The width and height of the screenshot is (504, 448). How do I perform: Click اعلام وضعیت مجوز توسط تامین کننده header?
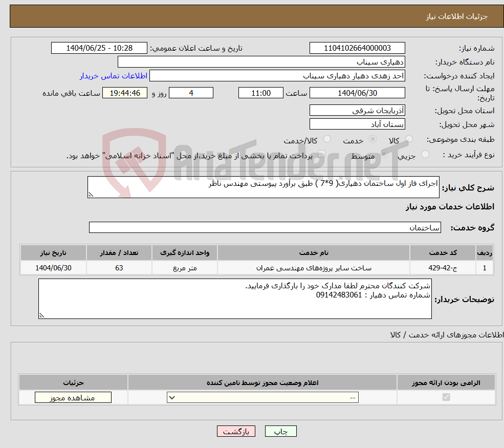[262, 382]
